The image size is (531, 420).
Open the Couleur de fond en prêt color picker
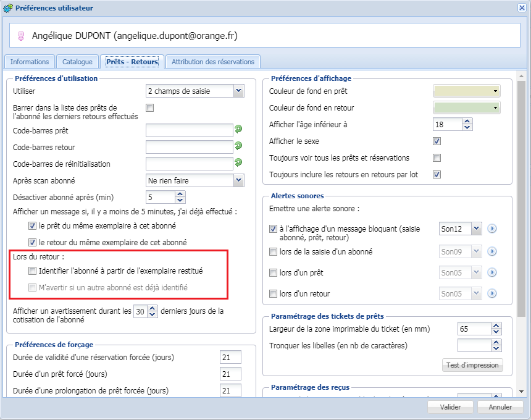tap(467, 91)
